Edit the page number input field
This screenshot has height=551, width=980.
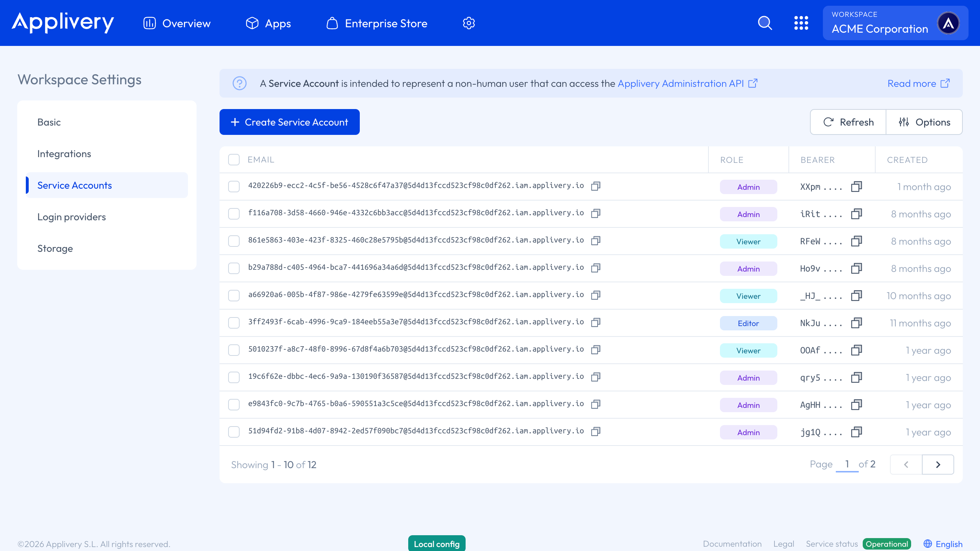point(847,464)
